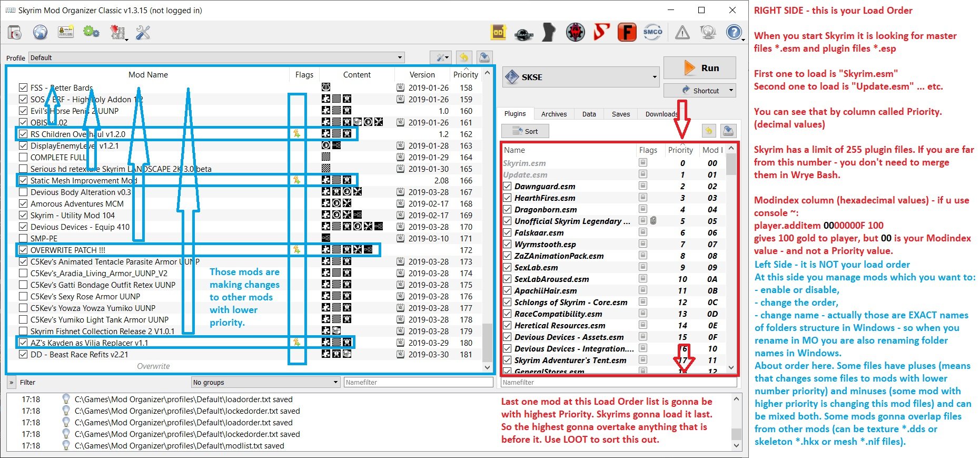The image size is (980, 458).
Task: Click the plugin list vertical scrollbar thumb
Action: [x=731, y=164]
